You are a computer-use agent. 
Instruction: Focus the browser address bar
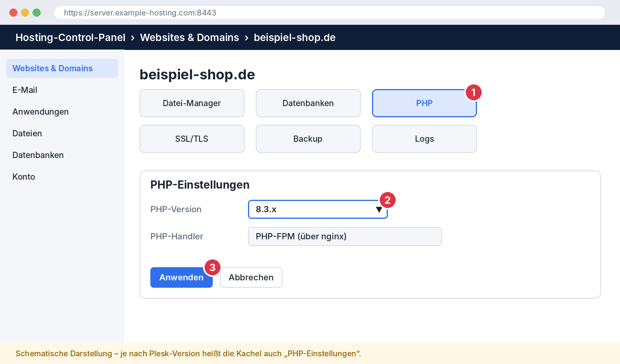pos(329,12)
